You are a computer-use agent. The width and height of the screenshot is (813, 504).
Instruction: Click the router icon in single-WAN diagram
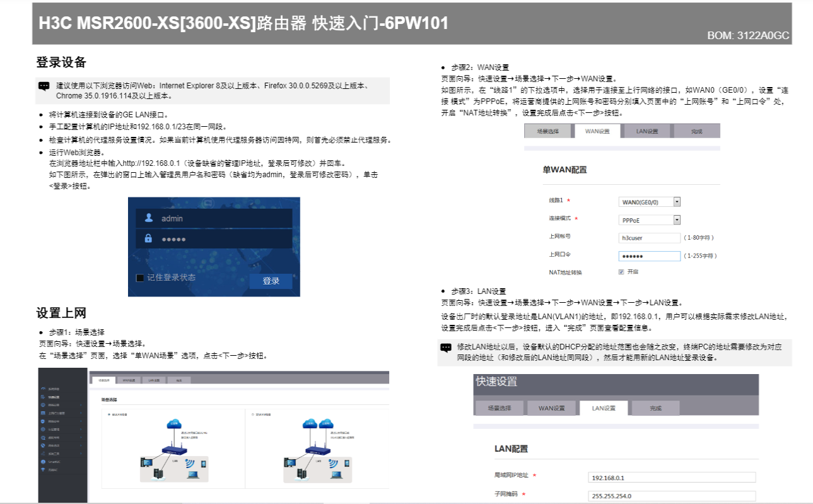[174, 448]
